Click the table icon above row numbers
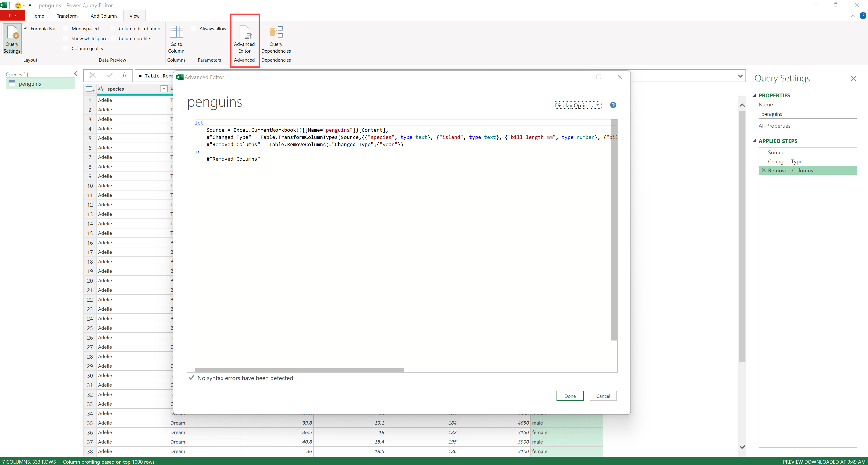The image size is (868, 465). 89,89
